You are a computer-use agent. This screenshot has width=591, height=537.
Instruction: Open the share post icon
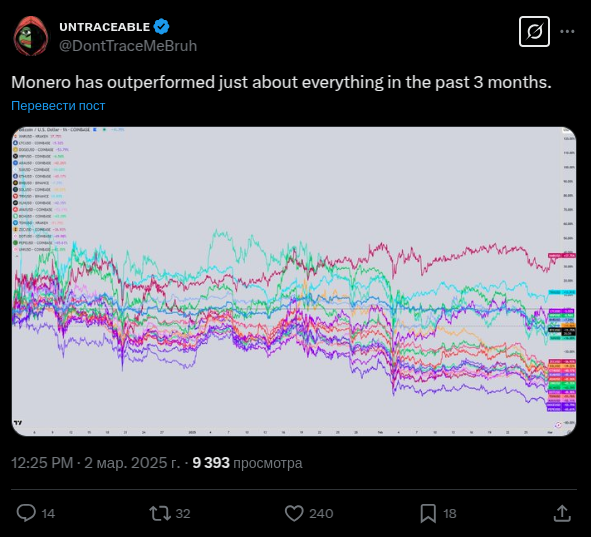[562, 513]
